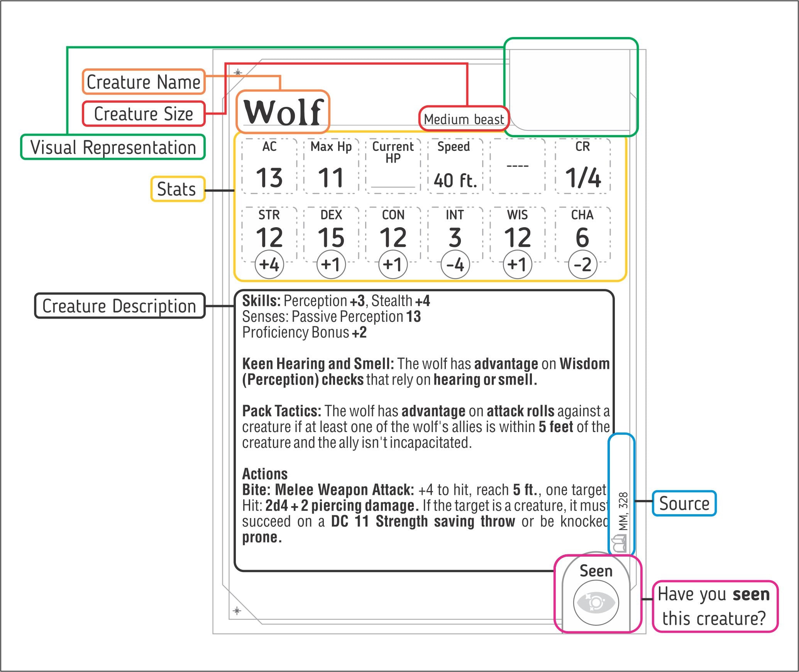
Task: Click the DC 11 Strength saving throw text
Action: click(423, 522)
